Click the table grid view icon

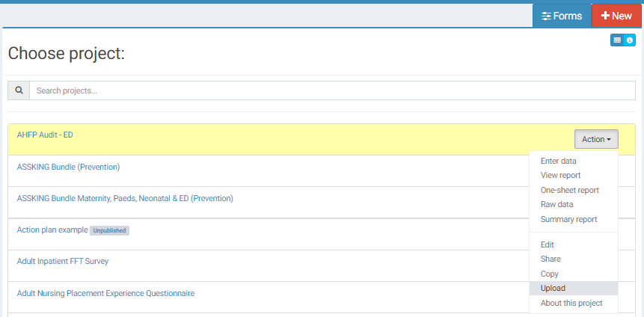tap(617, 40)
